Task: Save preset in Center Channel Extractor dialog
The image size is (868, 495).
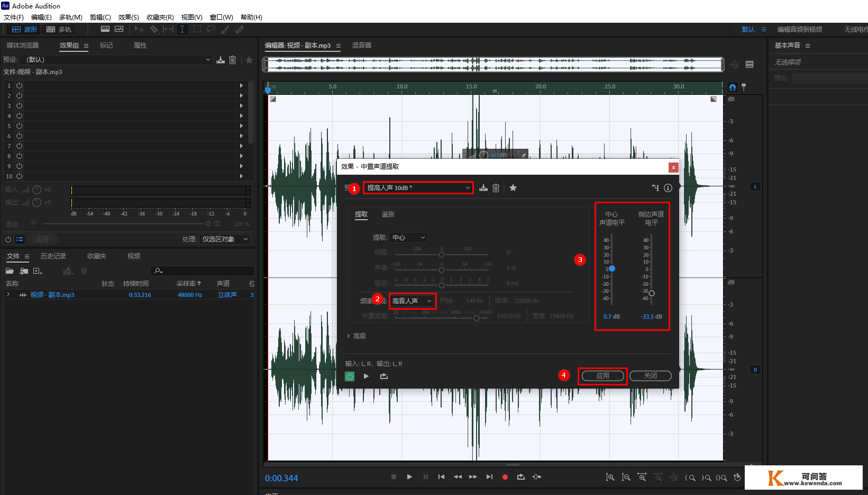Action: pyautogui.click(x=483, y=188)
